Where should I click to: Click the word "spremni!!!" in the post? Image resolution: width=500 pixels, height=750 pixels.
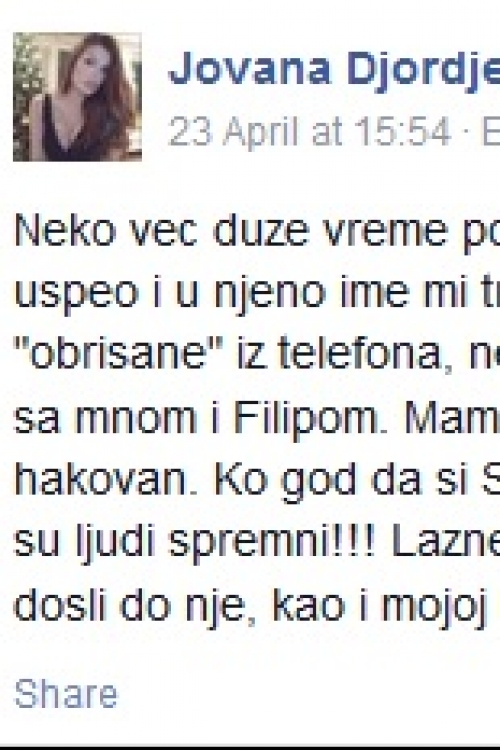[272, 542]
